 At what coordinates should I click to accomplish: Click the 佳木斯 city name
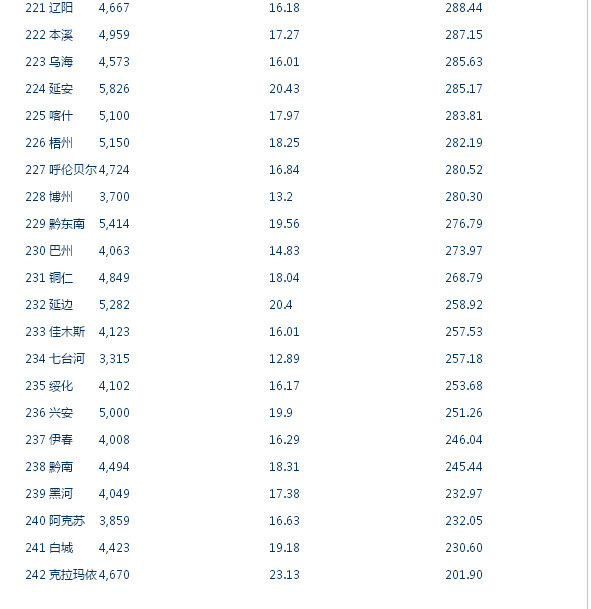67,332
